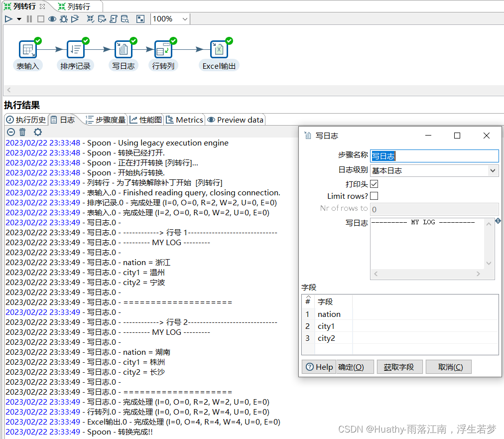Click into the 写日志 message text area
The image size is (504, 439).
pos(427,244)
